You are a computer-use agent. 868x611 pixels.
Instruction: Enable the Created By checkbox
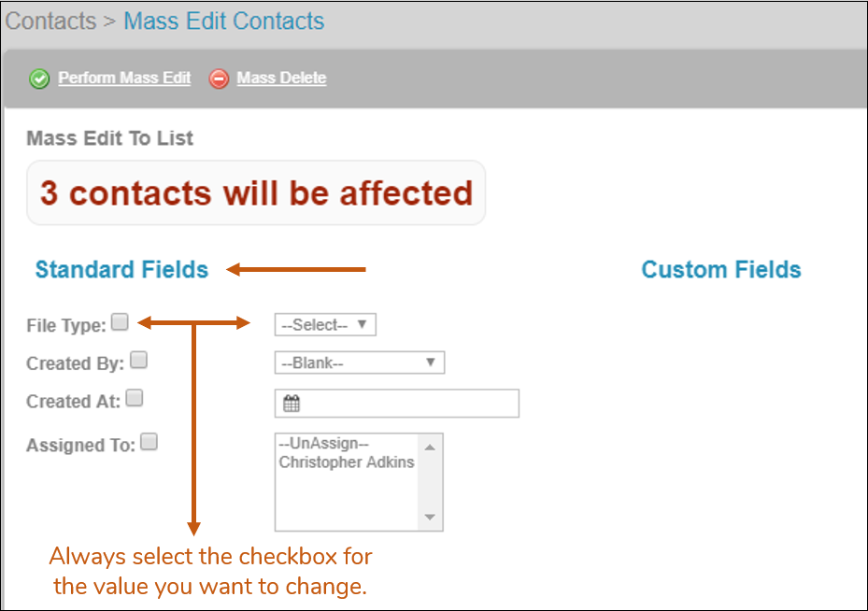point(138,359)
